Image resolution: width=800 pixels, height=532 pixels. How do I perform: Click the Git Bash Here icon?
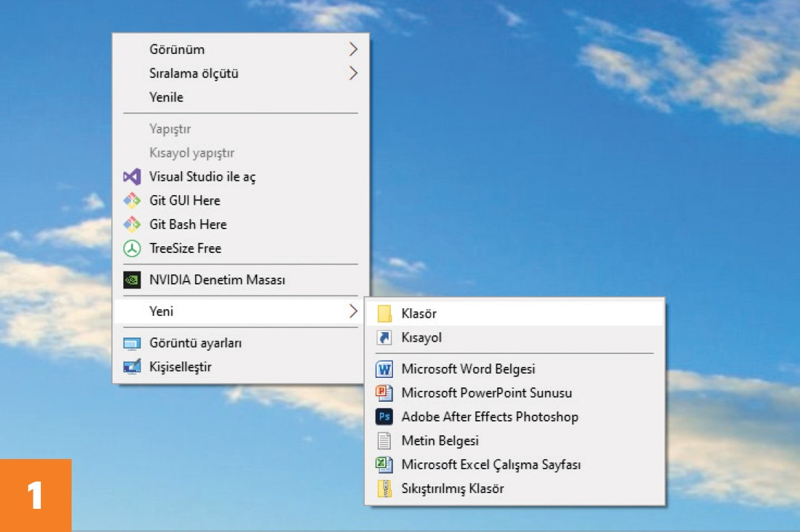click(x=132, y=224)
